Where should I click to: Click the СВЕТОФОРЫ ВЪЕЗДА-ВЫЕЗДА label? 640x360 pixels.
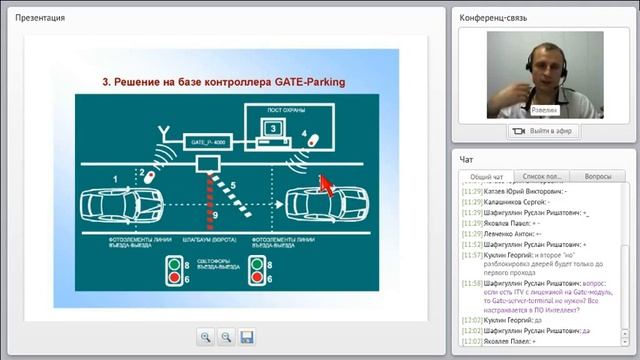(218, 264)
